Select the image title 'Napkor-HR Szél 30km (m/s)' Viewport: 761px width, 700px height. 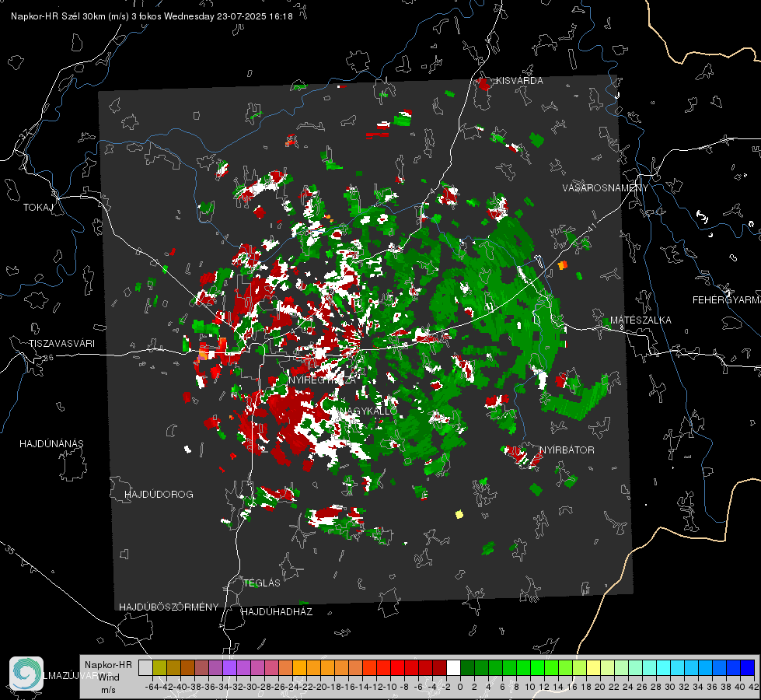pyautogui.click(x=70, y=16)
